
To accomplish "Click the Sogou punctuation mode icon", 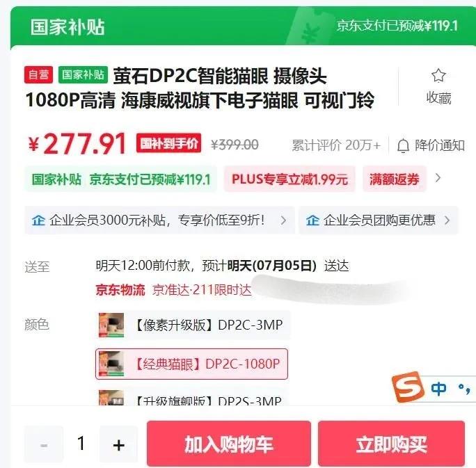I will click(x=464, y=389).
